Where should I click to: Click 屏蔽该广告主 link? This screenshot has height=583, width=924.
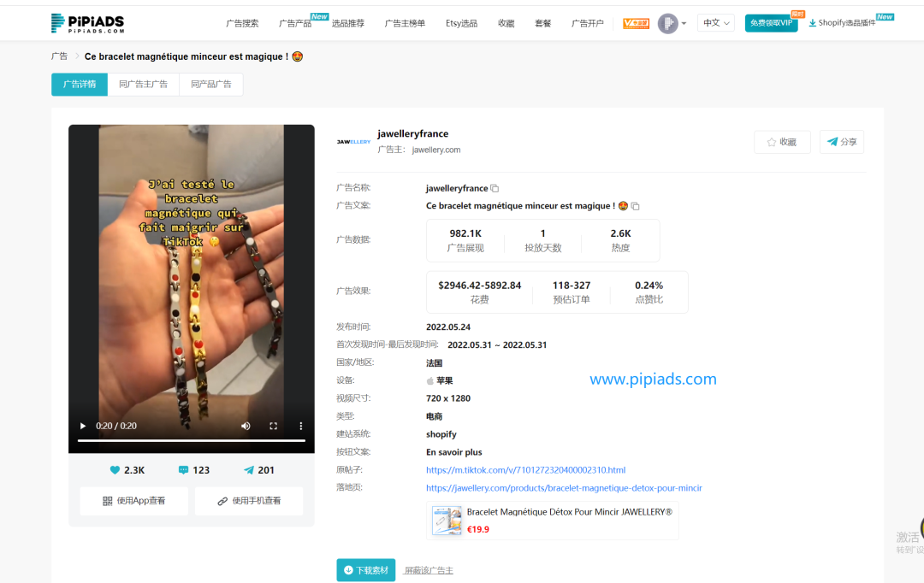click(x=429, y=570)
